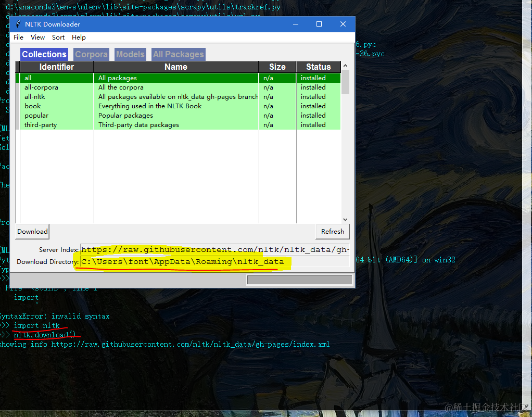Click the scrollbar down arrow
The height and width of the screenshot is (417, 532).
(346, 220)
